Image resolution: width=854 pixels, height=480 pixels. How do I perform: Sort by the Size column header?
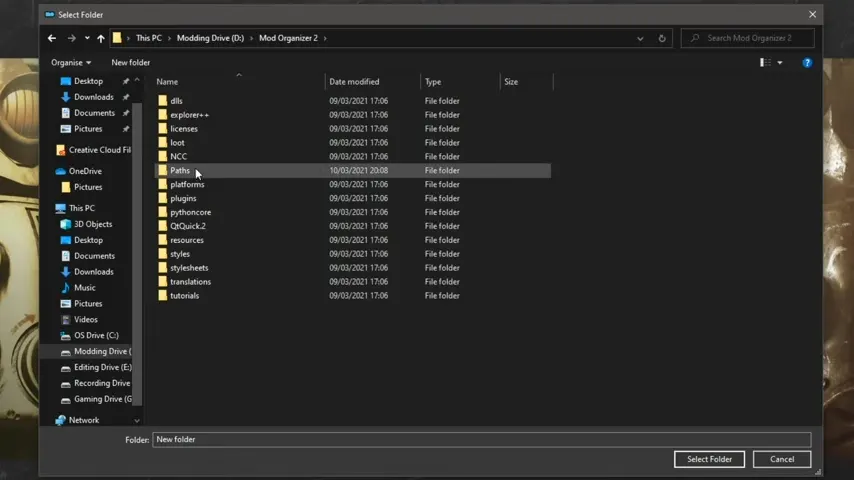point(511,82)
